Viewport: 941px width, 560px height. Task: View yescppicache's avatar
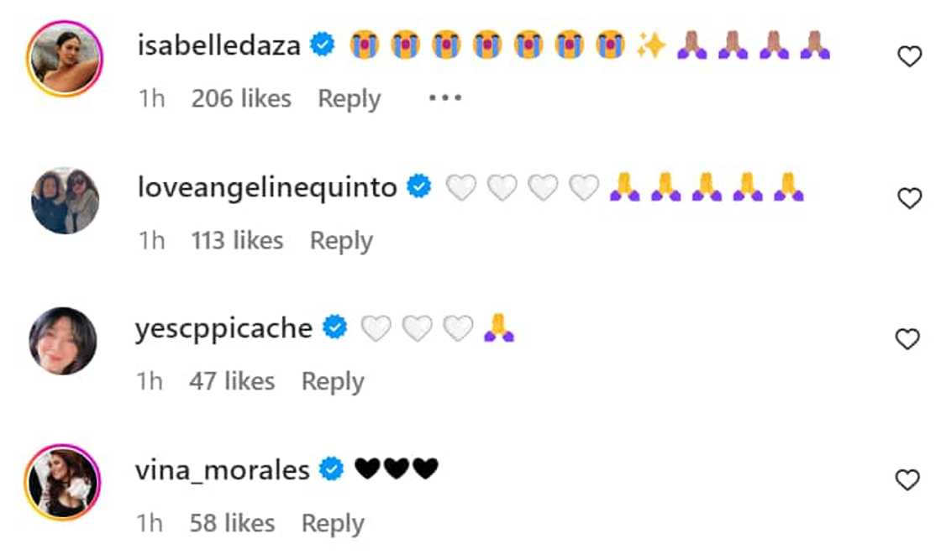[63, 340]
